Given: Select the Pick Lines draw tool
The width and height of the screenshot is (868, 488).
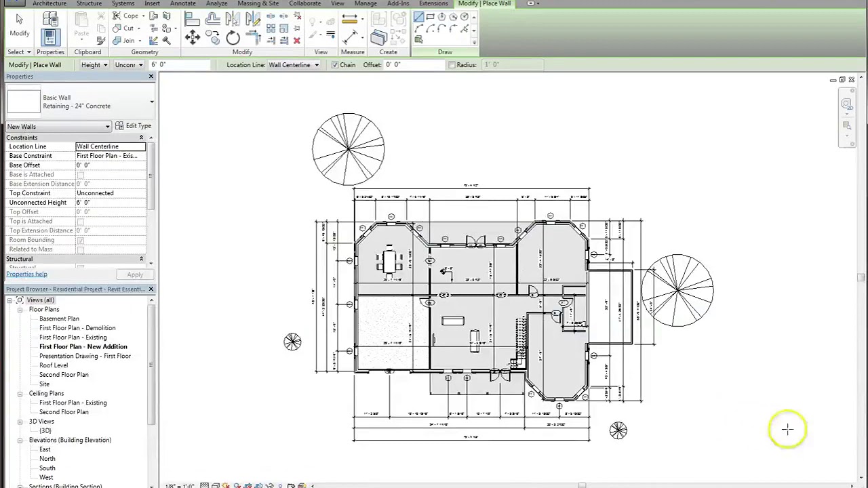Looking at the screenshot, I should coord(465,28).
